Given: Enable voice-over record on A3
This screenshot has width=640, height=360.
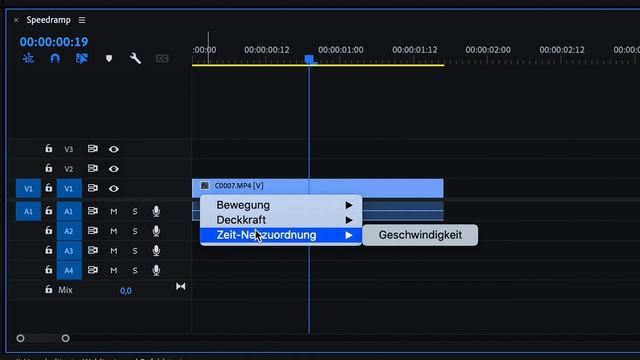Looking at the screenshot, I should tap(156, 251).
